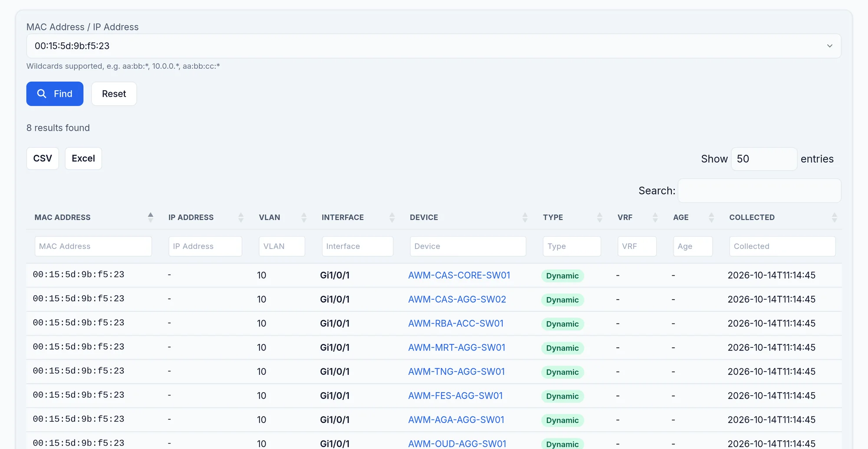Click the Collected column filter field

coord(783,246)
